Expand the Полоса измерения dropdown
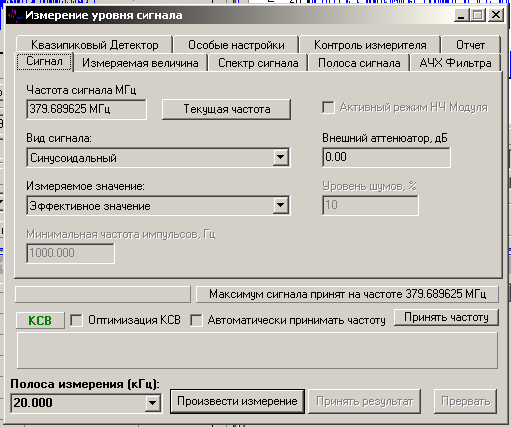 click(x=152, y=403)
